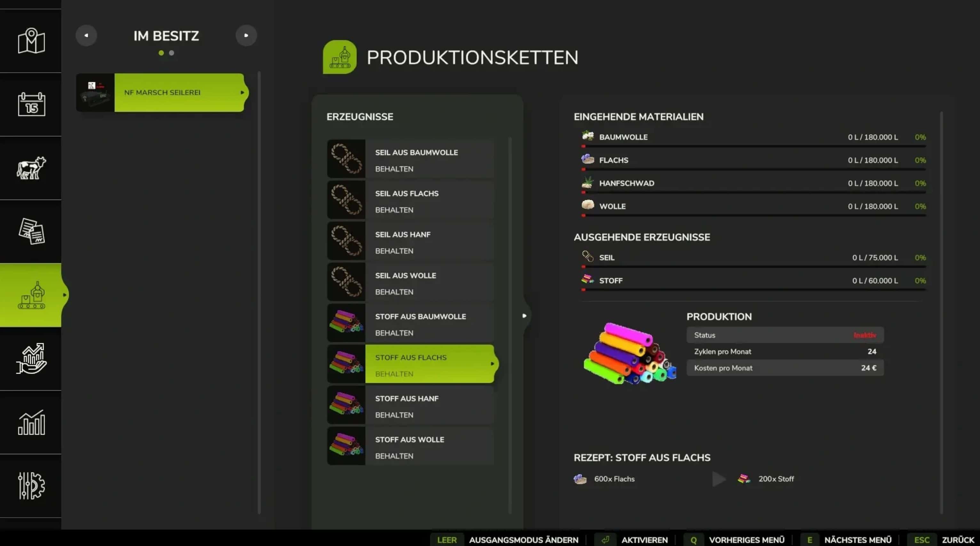
Task: Expand the selected Stoff aus Flachs entry arrow
Action: coord(492,364)
